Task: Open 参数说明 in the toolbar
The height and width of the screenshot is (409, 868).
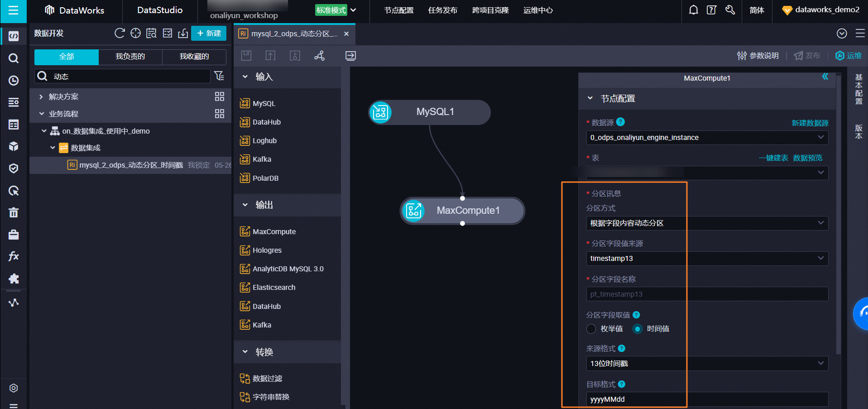Action: (x=758, y=56)
